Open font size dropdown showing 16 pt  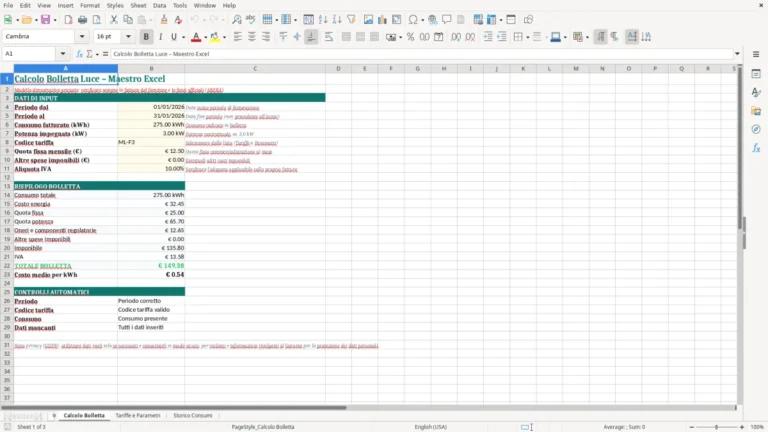128,36
